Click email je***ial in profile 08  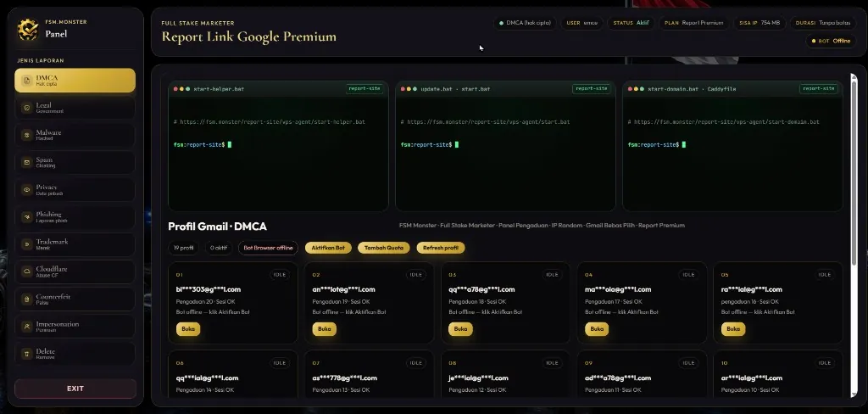(478, 378)
